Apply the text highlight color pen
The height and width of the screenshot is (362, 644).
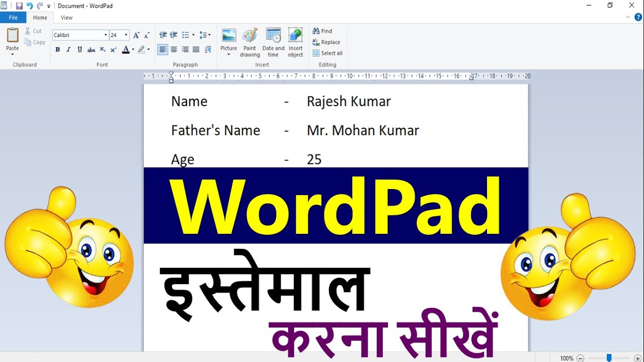click(141, 49)
